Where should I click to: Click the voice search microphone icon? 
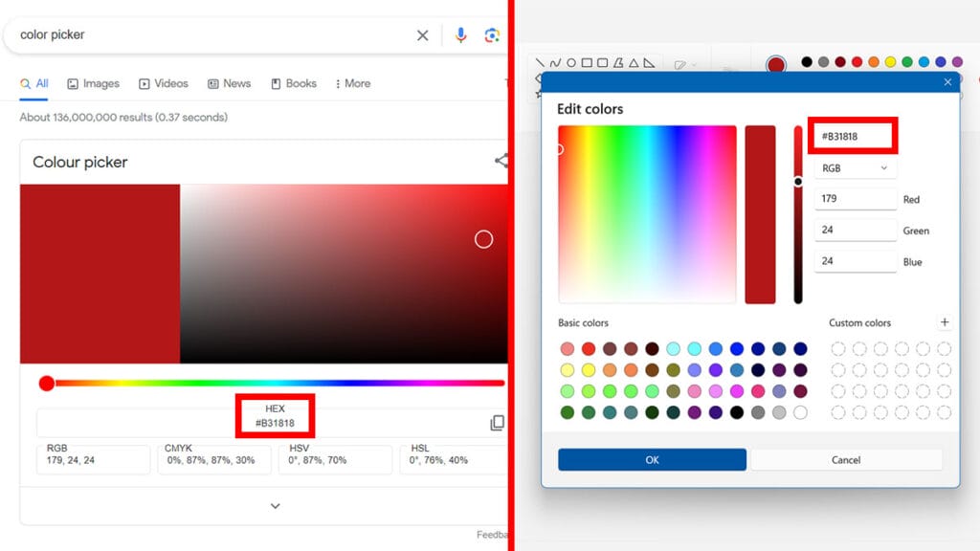[x=460, y=35]
